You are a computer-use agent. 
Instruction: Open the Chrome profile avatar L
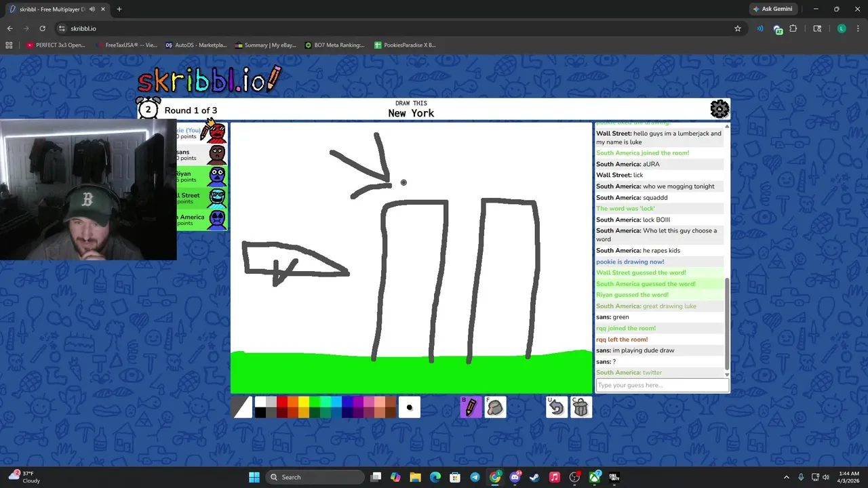[x=842, y=28]
